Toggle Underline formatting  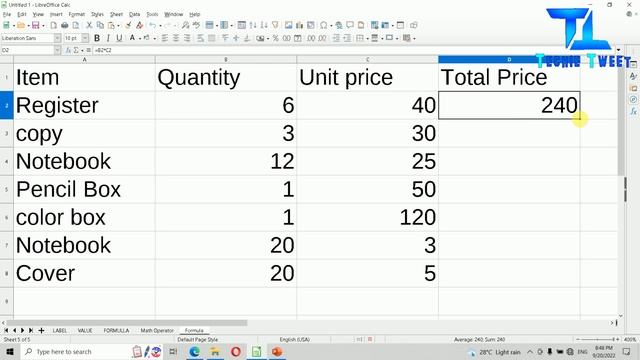click(119, 38)
